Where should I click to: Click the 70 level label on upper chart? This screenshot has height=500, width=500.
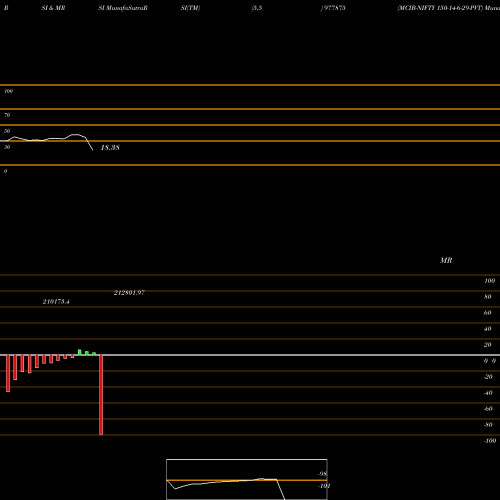7,115
